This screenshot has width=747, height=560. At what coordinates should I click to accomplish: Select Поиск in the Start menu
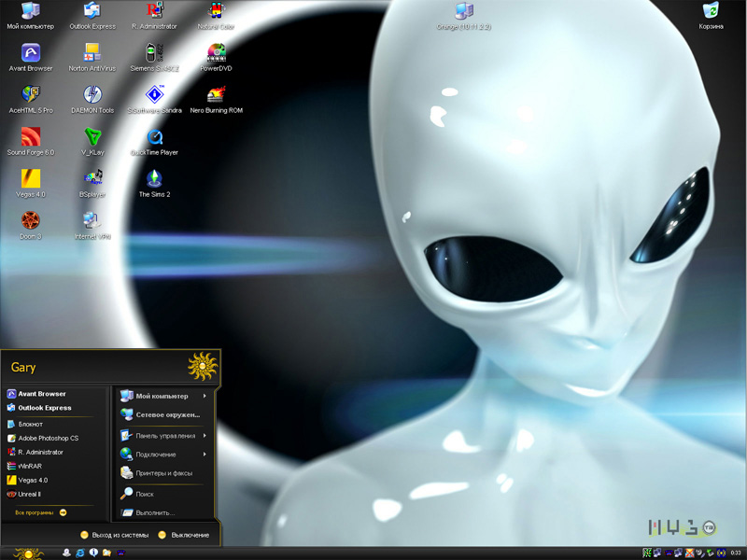(x=144, y=494)
